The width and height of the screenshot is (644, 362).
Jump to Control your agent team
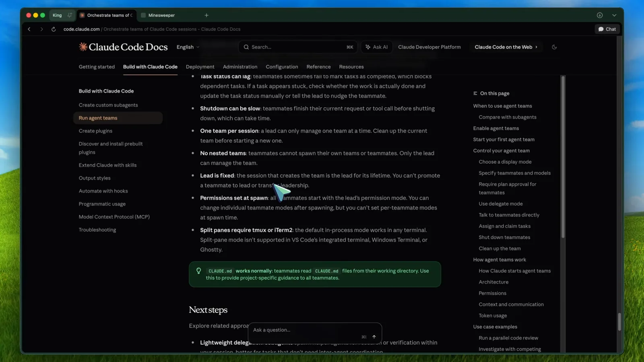[x=501, y=151]
